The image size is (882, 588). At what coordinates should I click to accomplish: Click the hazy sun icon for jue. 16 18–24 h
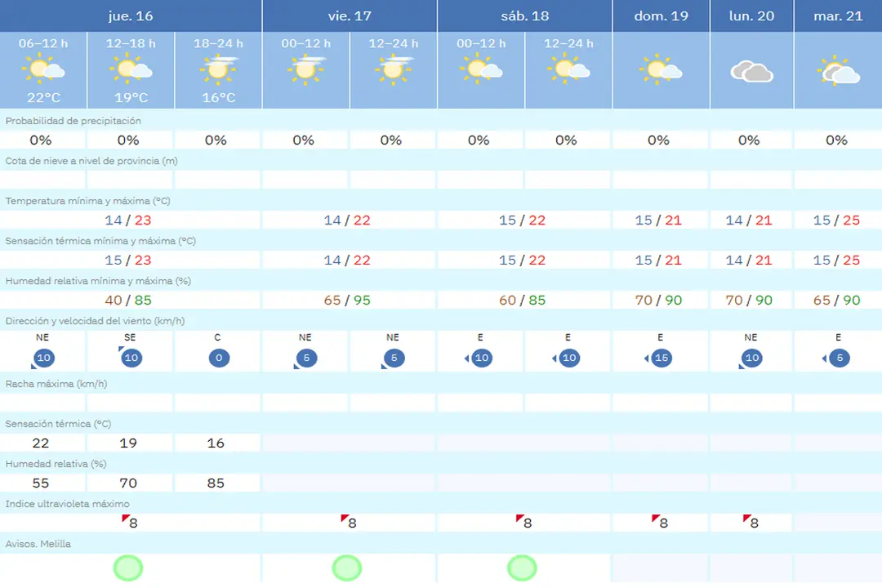pyautogui.click(x=219, y=69)
